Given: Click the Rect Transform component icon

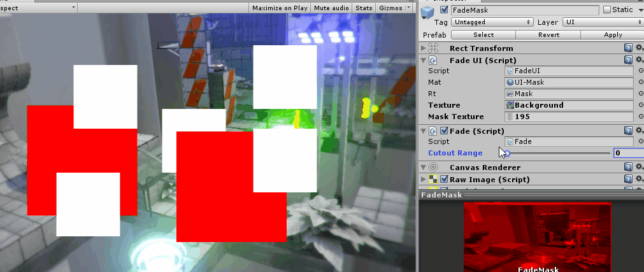Looking at the screenshot, I should 433,48.
